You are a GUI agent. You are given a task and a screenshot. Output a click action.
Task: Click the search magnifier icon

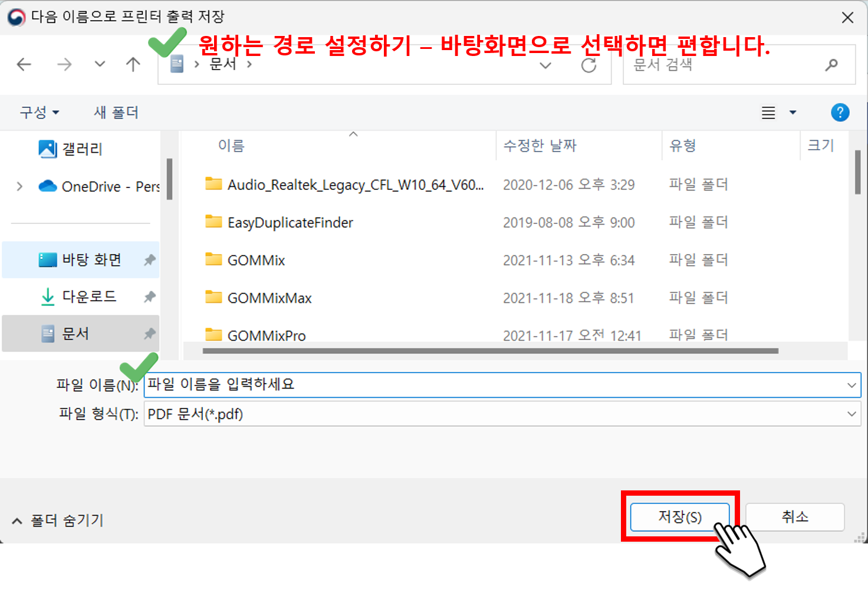pos(831,65)
